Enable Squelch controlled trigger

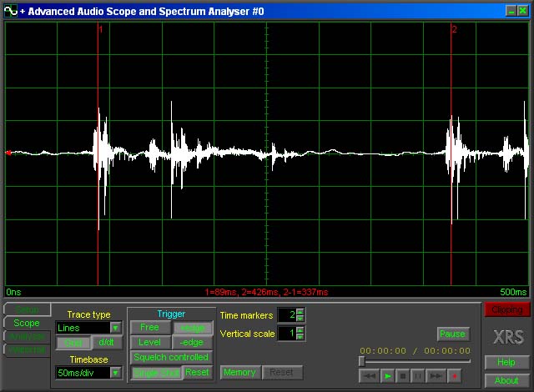coord(171,357)
